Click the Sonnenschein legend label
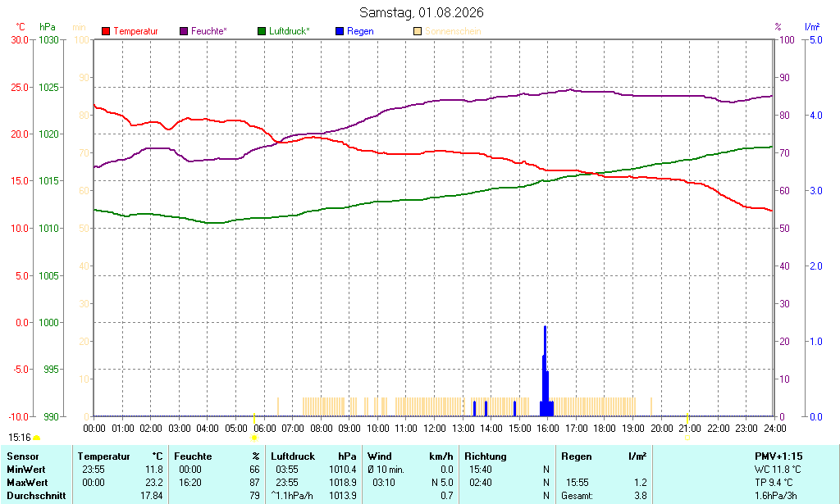This screenshot has height=504, width=840. pos(453,32)
